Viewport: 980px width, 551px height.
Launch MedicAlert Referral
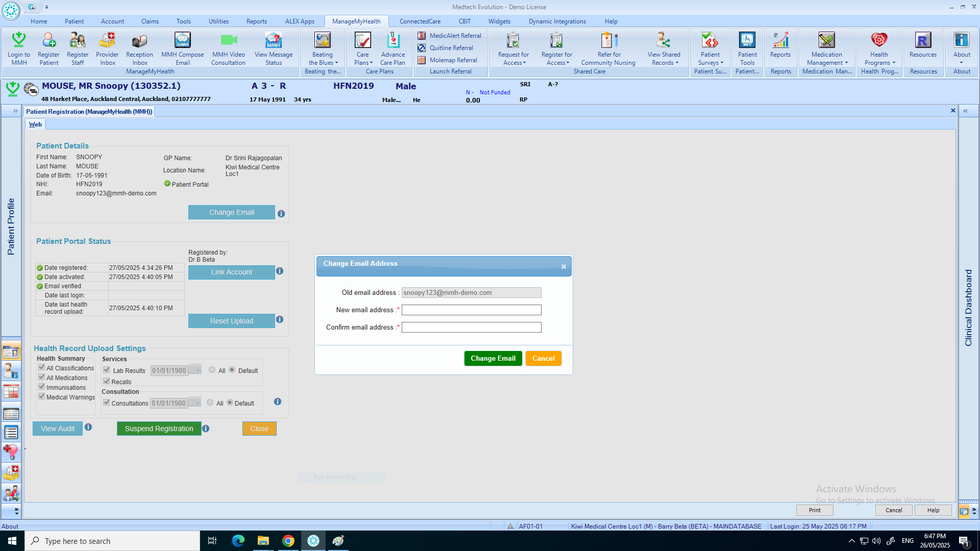[450, 36]
